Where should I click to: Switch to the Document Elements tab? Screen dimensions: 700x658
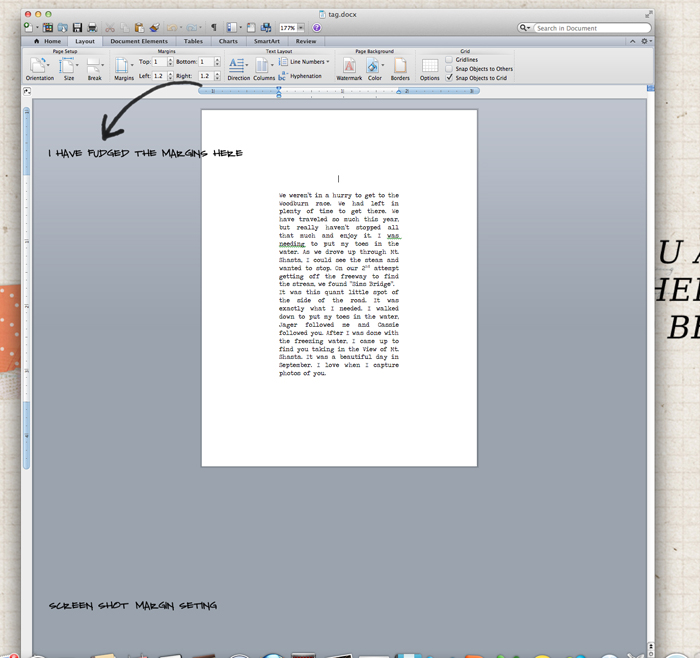[139, 41]
